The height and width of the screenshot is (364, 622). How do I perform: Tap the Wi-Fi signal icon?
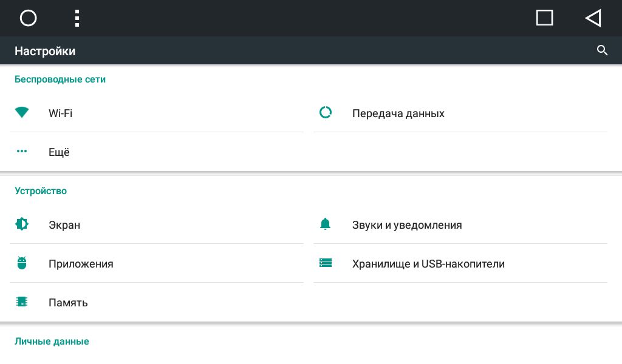pos(22,112)
